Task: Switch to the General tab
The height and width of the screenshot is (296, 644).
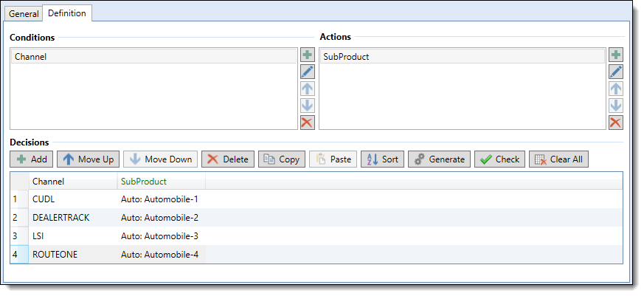Action: (24, 13)
